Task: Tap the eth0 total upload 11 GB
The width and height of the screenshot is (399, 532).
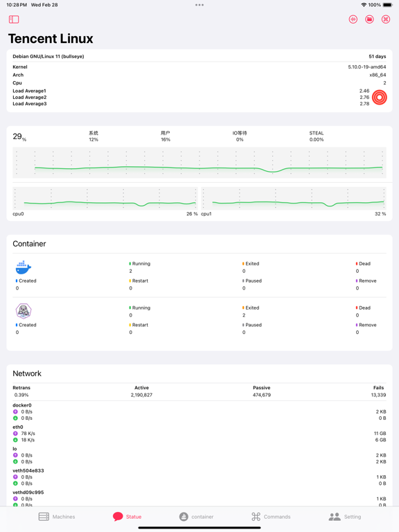Action: click(380, 433)
